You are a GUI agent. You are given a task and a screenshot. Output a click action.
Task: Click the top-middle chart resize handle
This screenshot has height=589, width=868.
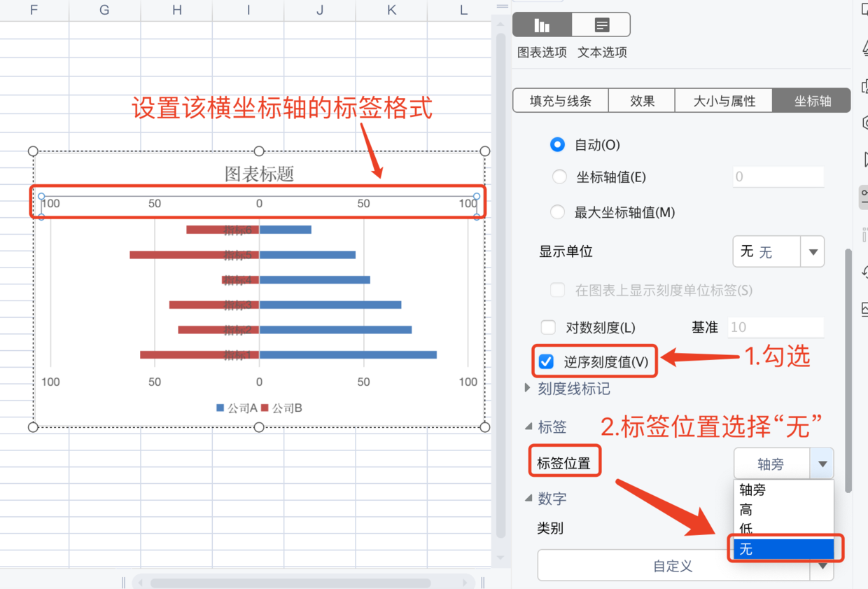coord(259,151)
